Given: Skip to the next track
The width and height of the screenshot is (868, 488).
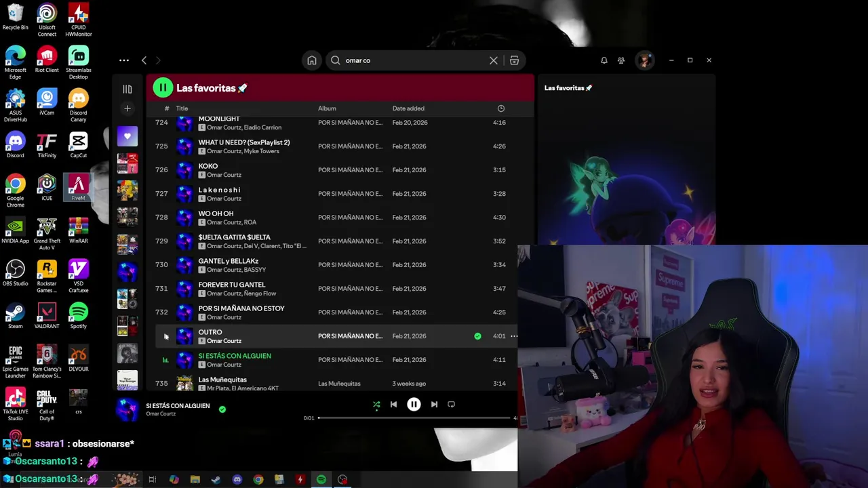Looking at the screenshot, I should tap(434, 405).
